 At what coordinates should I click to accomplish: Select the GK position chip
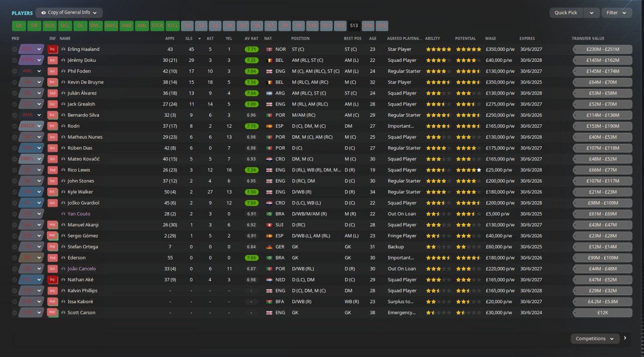[19, 26]
